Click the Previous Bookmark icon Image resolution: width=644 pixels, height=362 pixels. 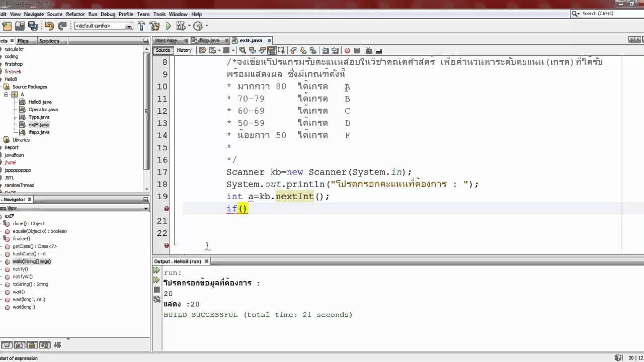(294, 50)
